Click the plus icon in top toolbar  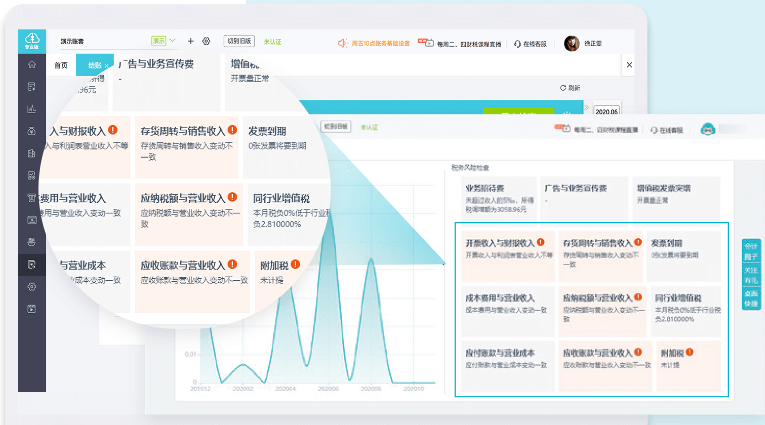[190, 42]
